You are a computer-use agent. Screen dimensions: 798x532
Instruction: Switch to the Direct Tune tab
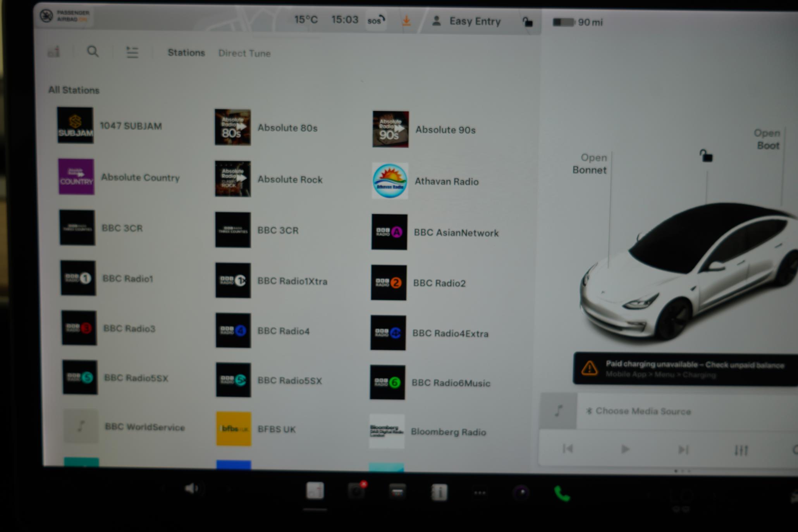click(x=244, y=53)
